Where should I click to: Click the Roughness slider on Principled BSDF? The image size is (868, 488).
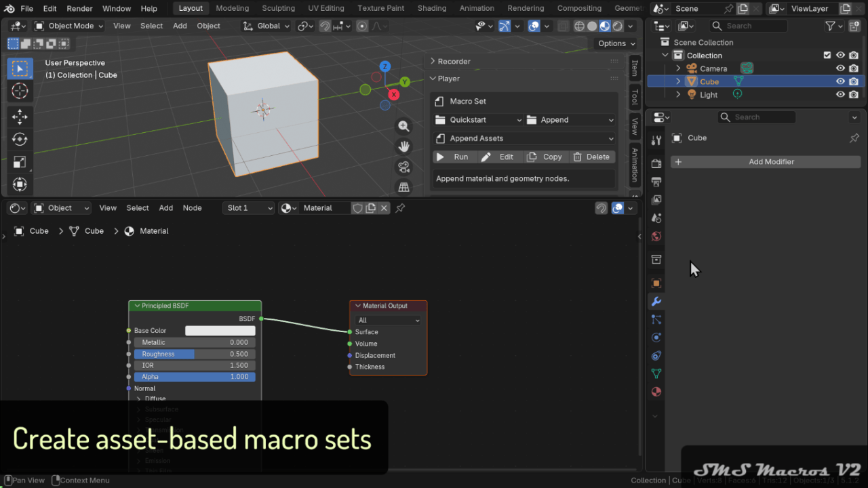195,354
